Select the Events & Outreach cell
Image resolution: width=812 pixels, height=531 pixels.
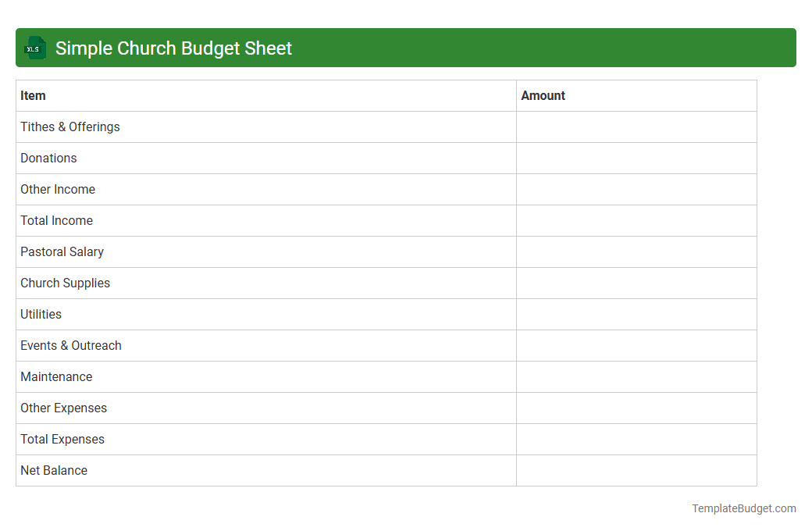[x=71, y=345]
